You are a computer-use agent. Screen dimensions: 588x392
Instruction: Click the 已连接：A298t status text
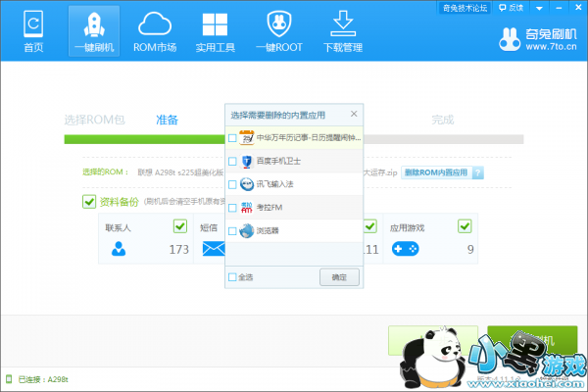[43, 379]
